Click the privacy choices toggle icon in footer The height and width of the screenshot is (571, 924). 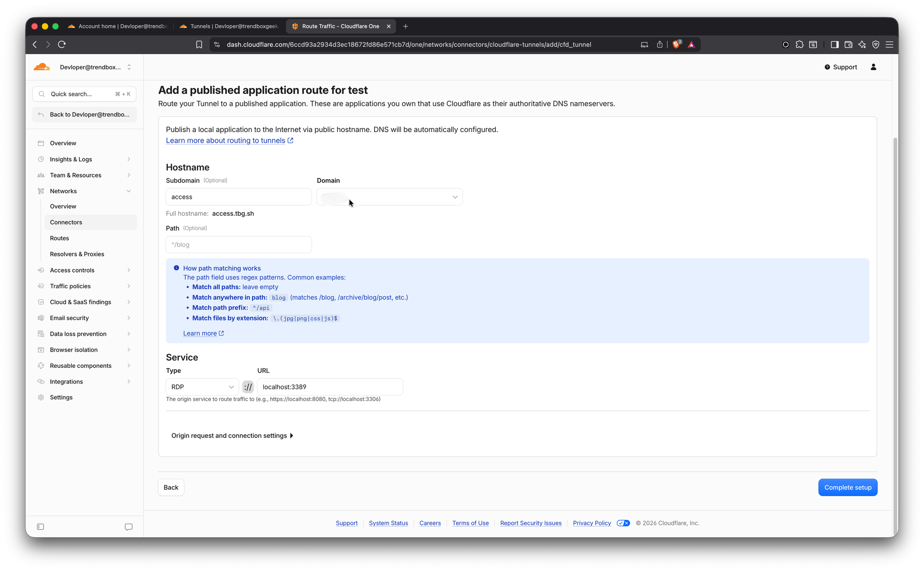[623, 523]
